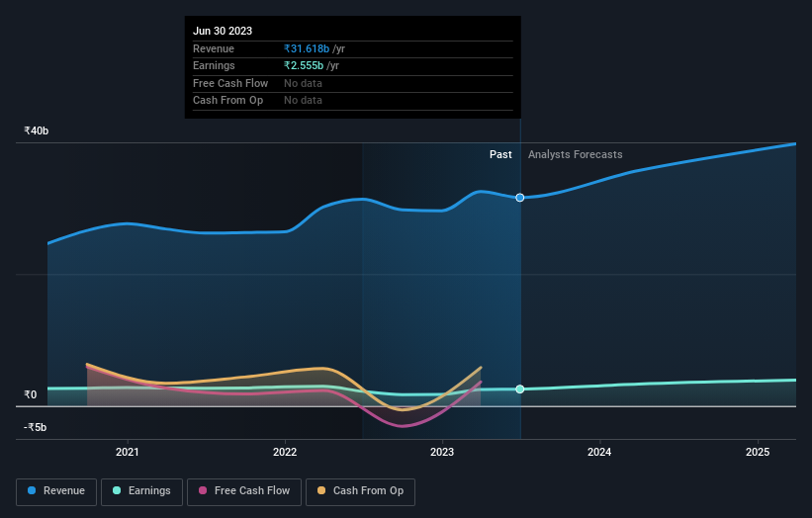Click the 2025 x-axis label
The image size is (812, 518).
[758, 452]
